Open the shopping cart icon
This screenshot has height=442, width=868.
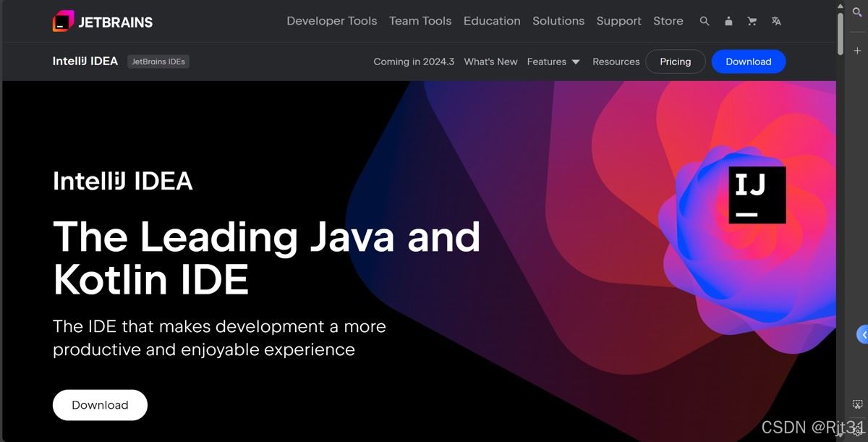tap(752, 21)
